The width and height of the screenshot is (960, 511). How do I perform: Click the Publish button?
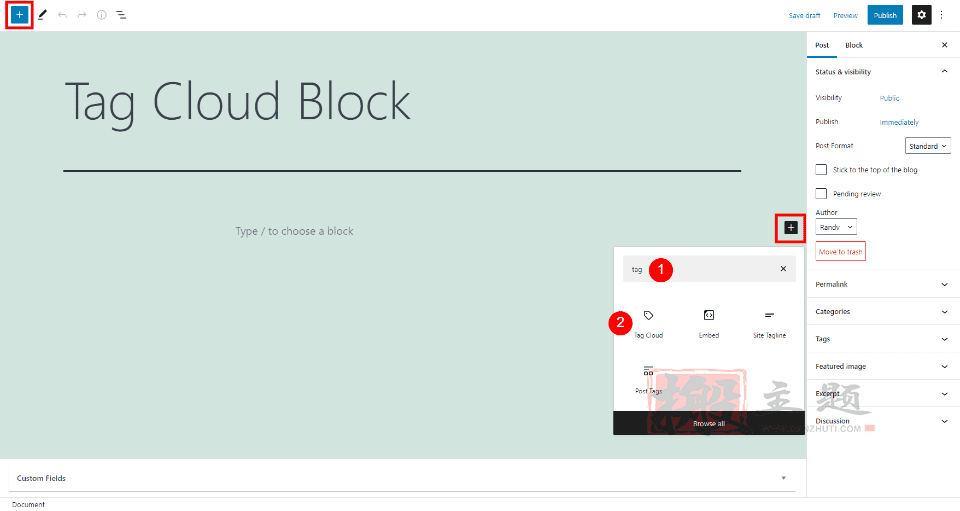pos(885,15)
